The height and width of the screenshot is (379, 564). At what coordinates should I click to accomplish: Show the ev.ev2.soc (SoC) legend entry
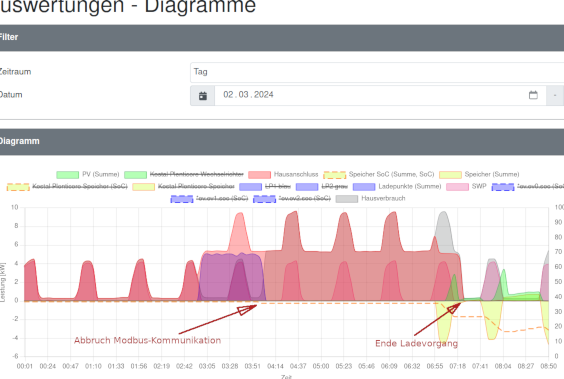(292, 198)
